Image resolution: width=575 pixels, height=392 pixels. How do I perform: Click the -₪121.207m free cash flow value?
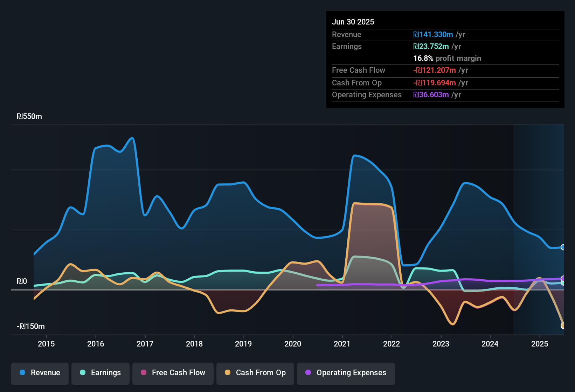(435, 70)
